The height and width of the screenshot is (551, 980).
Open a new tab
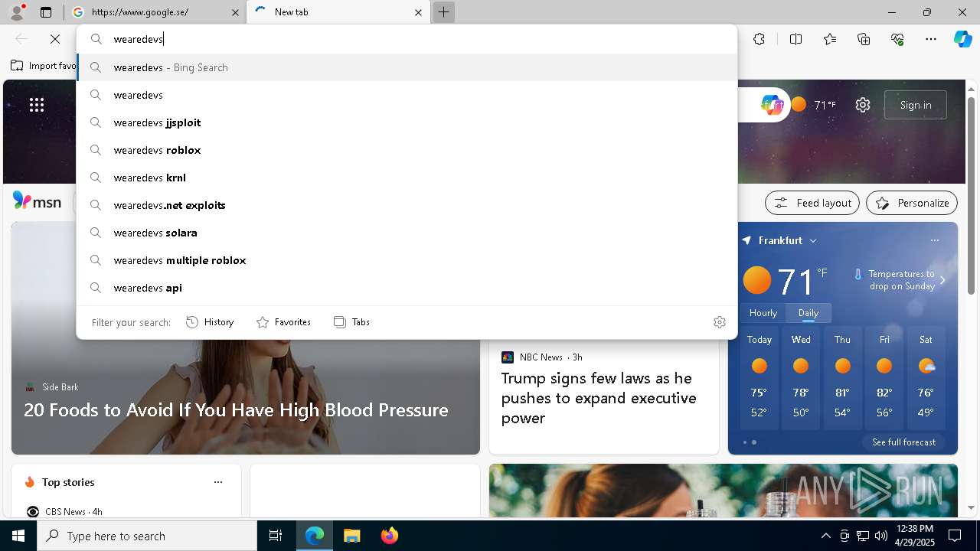443,12
